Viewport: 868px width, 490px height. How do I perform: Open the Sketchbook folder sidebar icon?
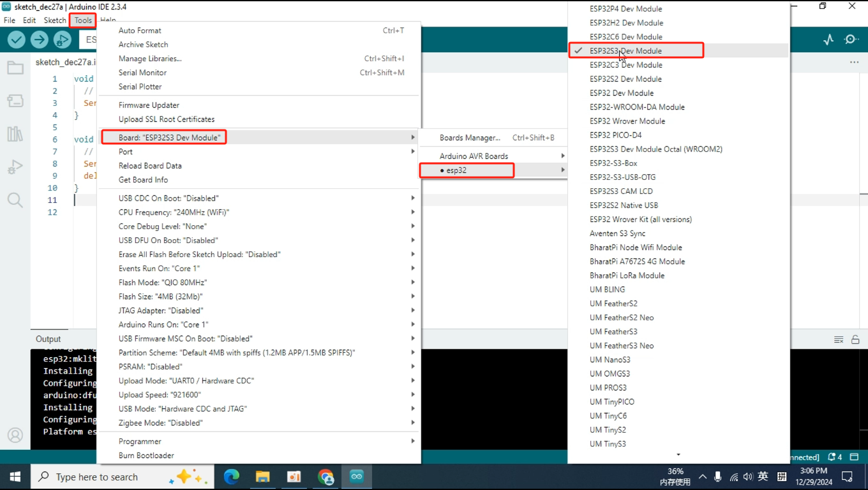click(x=15, y=68)
